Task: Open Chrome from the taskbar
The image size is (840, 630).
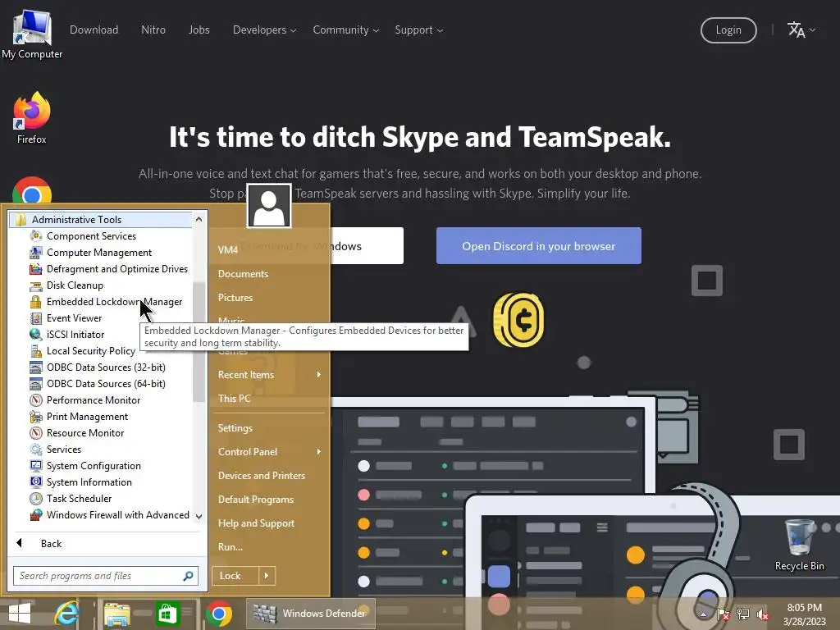Action: 218,614
